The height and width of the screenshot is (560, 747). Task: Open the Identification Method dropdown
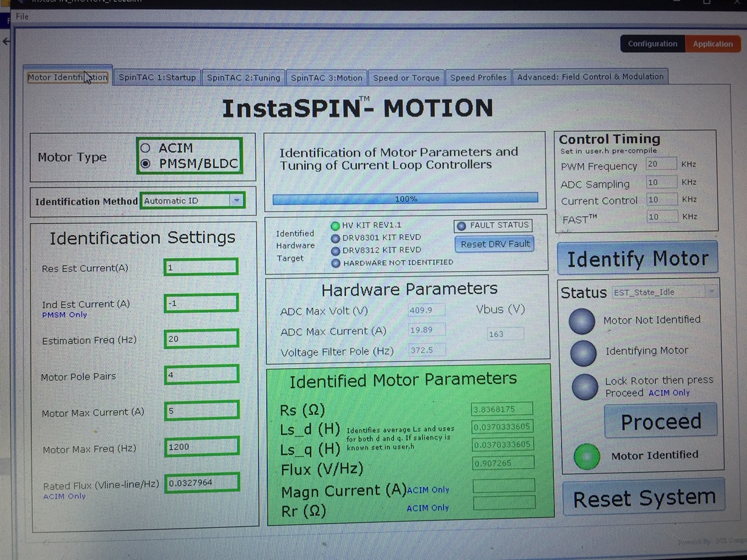[x=237, y=200]
